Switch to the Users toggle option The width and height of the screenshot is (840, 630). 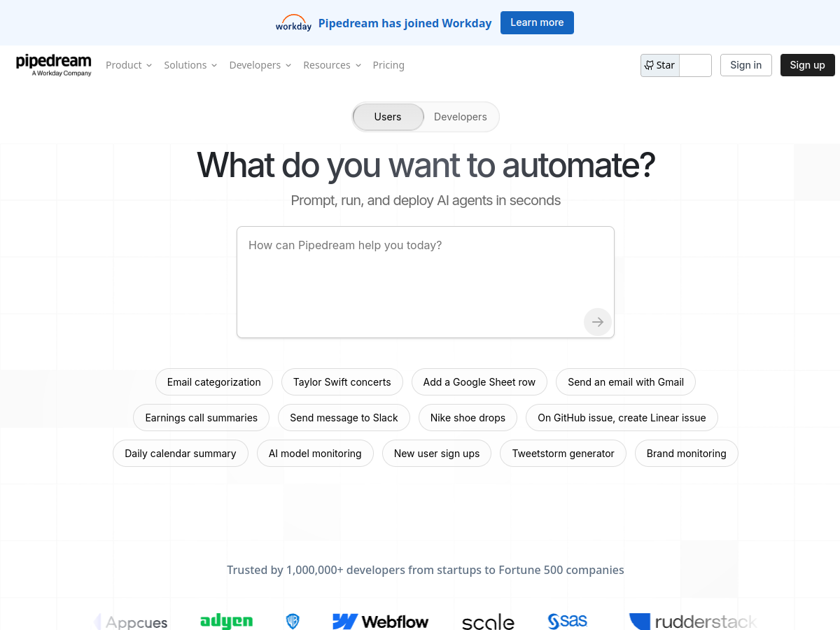(388, 117)
